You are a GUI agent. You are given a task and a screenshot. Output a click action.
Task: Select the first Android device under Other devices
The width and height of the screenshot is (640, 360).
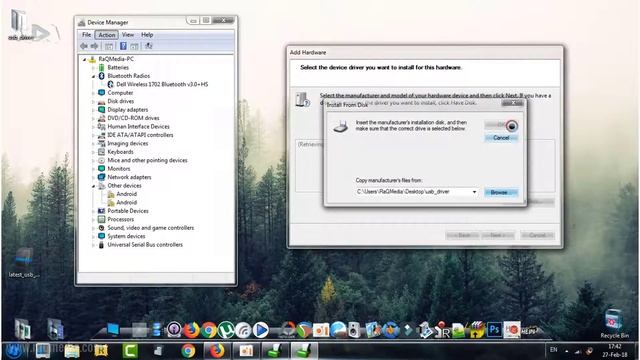click(127, 194)
